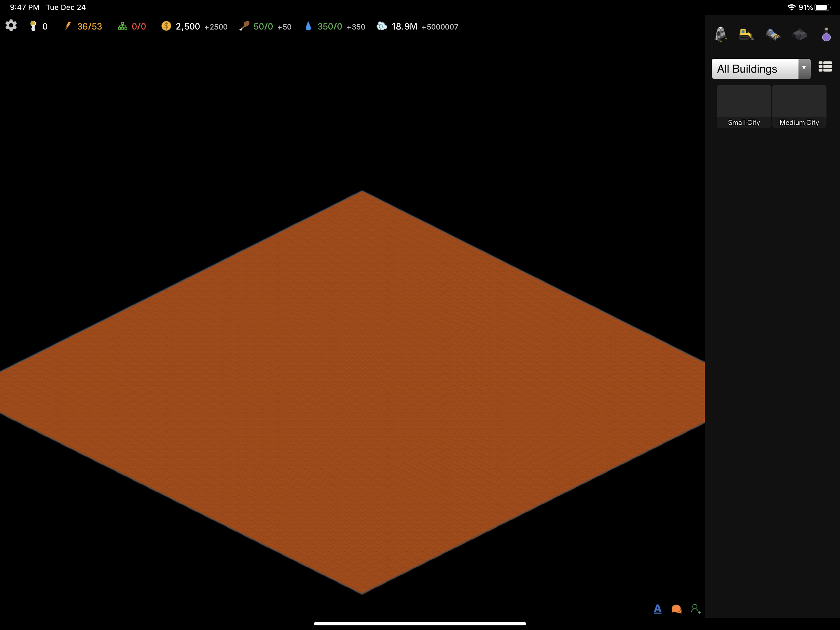Tap the green add-user icon
The height and width of the screenshot is (630, 840).
pyautogui.click(x=696, y=609)
